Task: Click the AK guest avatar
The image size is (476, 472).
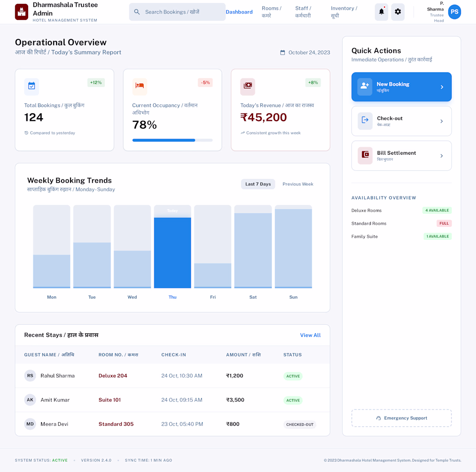Action: pyautogui.click(x=30, y=400)
